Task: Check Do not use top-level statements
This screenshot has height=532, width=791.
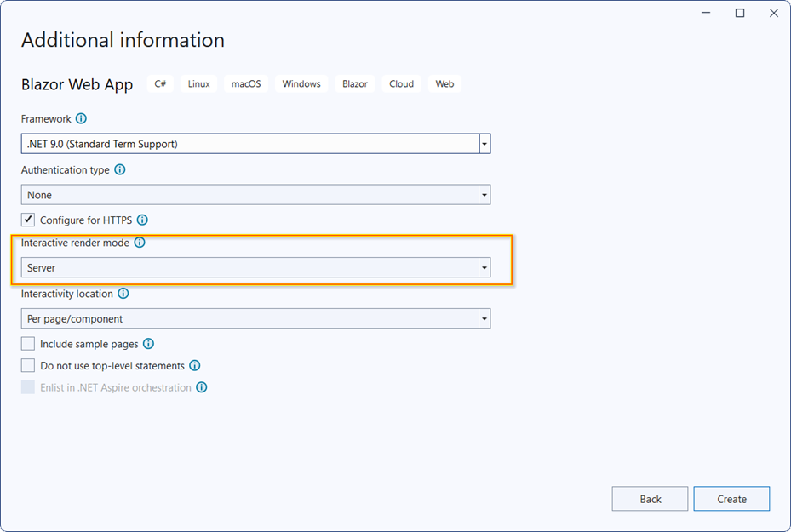Action: [x=27, y=365]
